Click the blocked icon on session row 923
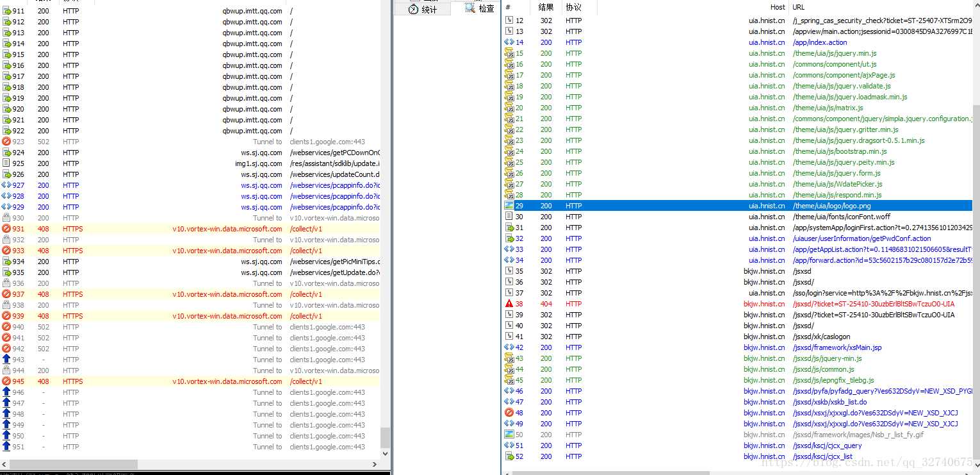This screenshot has height=475, width=980. pos(6,142)
